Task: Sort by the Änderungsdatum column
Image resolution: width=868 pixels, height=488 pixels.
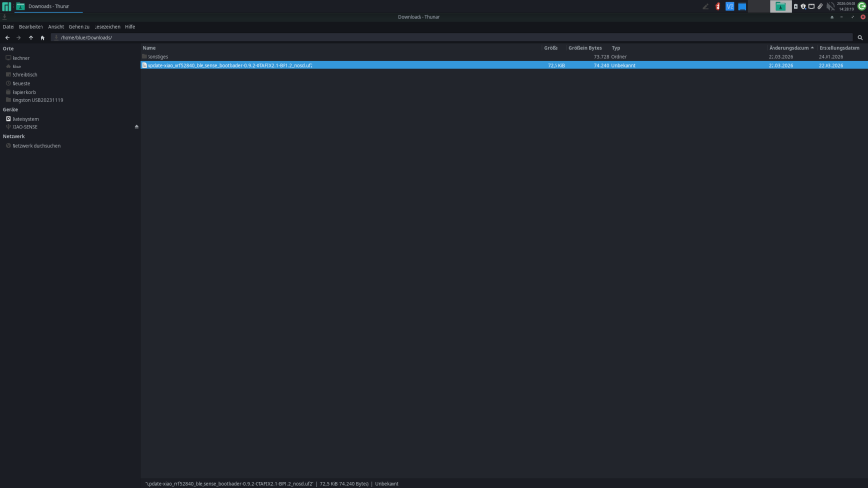Action: (789, 47)
